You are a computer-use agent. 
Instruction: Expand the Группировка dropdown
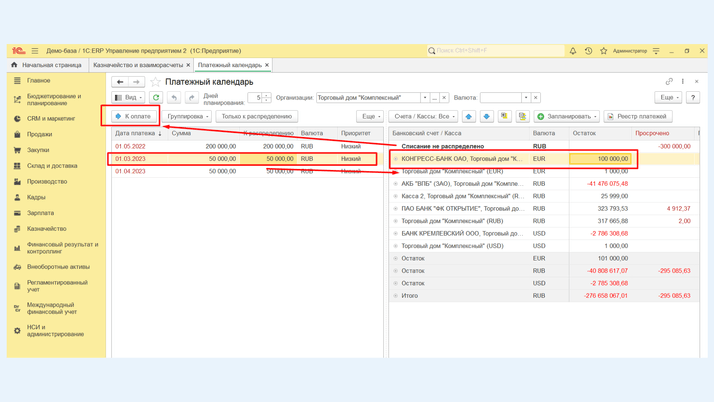point(188,116)
